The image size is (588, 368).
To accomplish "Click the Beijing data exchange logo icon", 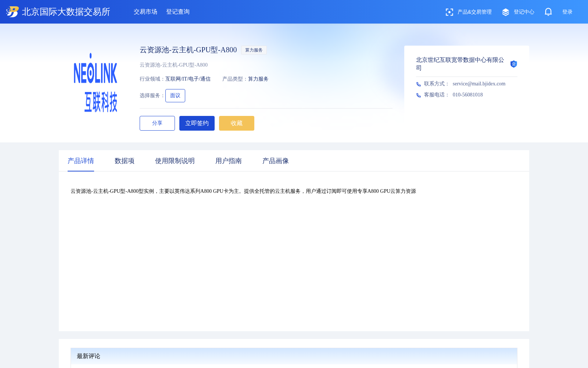I will (12, 12).
